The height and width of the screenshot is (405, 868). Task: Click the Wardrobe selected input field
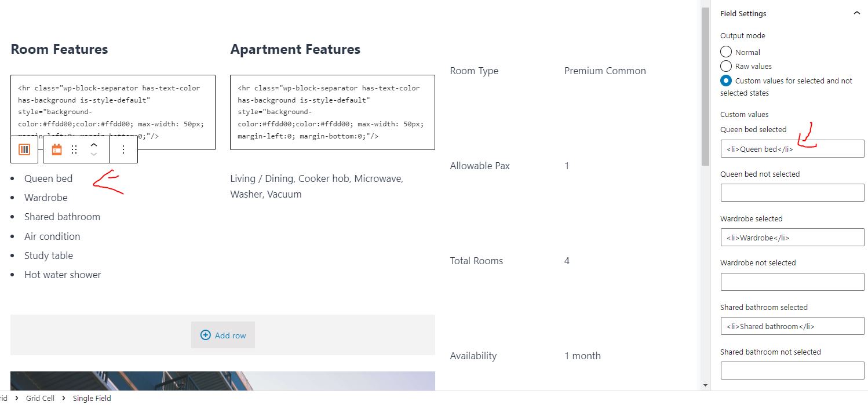[x=792, y=238]
